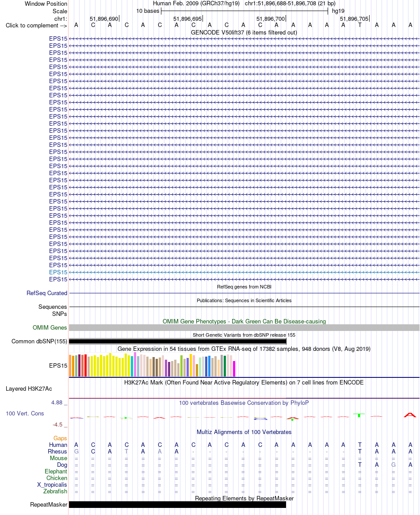
Task: Click 'Multiz Alignments of 100 Vertebrates' title
Action: click(x=244, y=432)
